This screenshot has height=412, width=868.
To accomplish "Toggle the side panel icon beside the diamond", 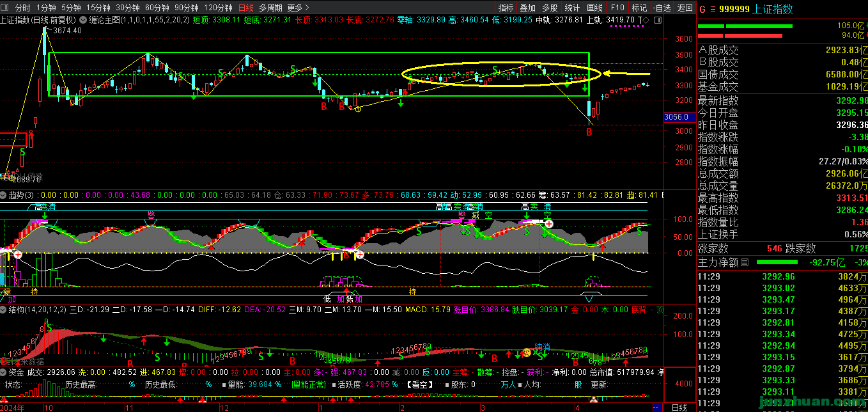I will pos(656,20).
